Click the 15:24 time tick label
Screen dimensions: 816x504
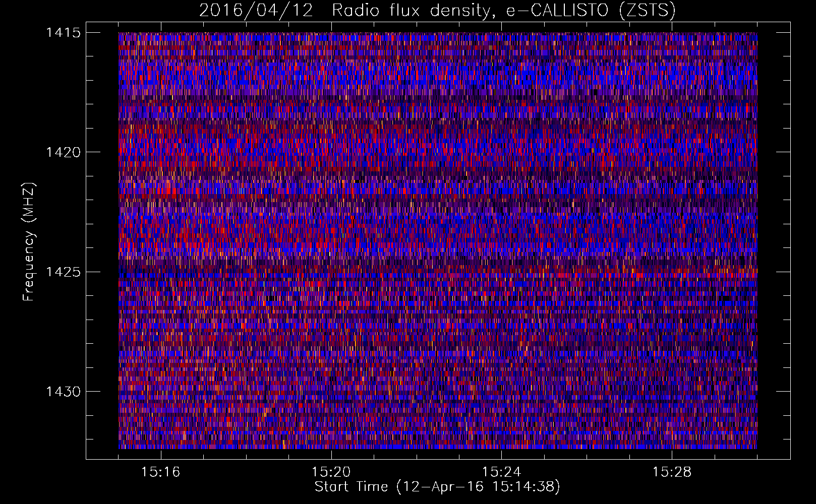click(x=501, y=472)
